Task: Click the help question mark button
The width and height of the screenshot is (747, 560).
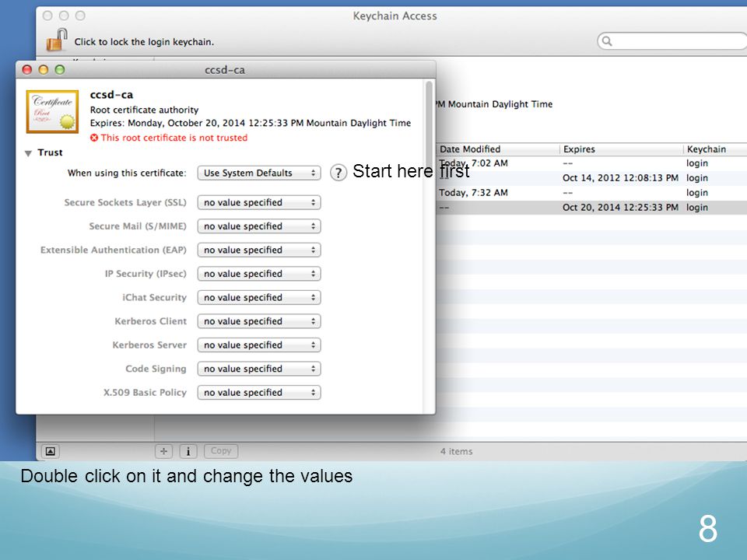Action: click(338, 173)
